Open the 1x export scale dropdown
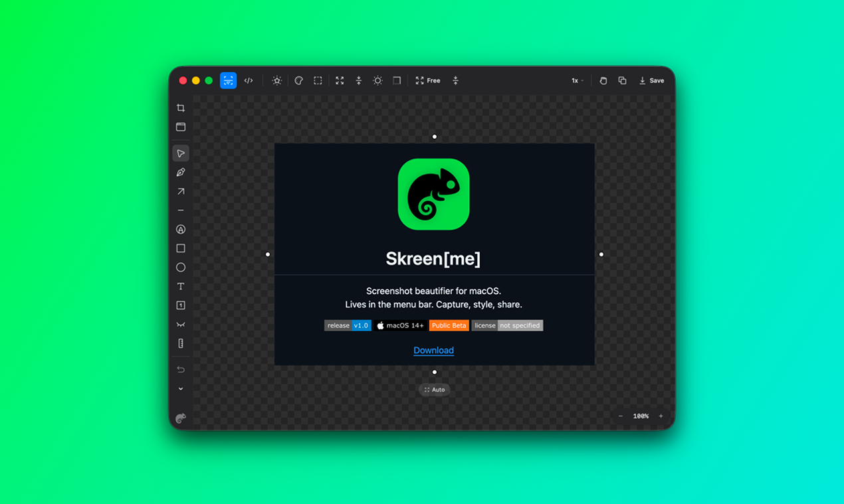Image resolution: width=844 pixels, height=504 pixels. 577,80
